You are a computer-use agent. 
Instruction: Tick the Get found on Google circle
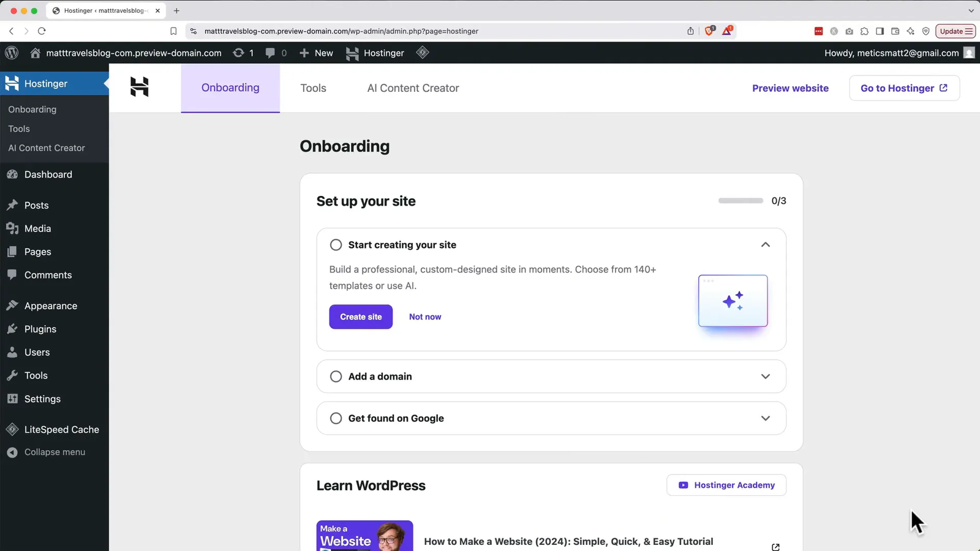click(x=336, y=418)
